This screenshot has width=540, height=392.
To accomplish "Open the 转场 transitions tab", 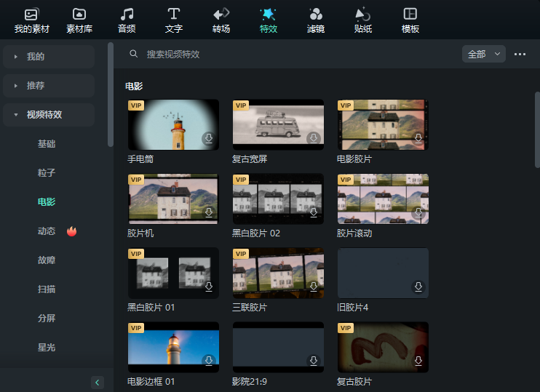I will pos(221,20).
